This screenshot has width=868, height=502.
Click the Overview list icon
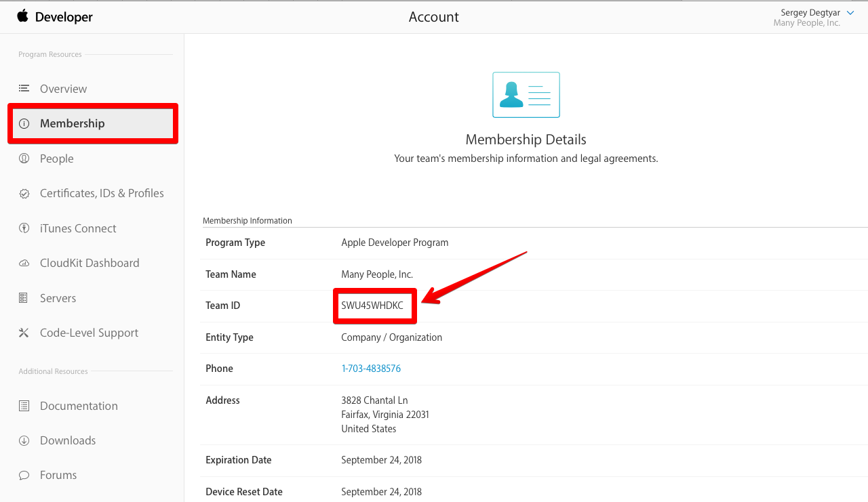pyautogui.click(x=24, y=88)
